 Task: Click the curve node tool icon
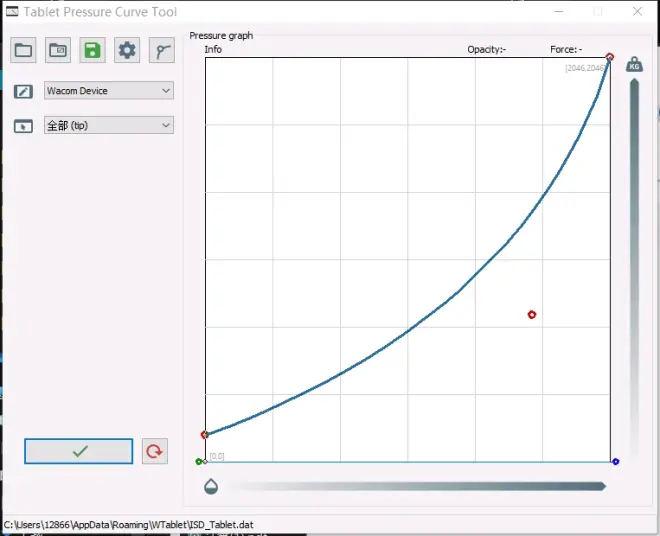(162, 51)
